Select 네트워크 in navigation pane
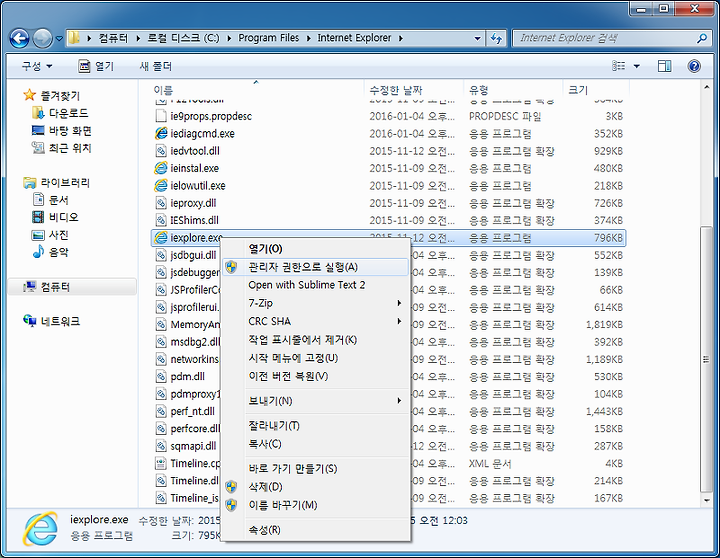The height and width of the screenshot is (558, 720). pyautogui.click(x=51, y=321)
